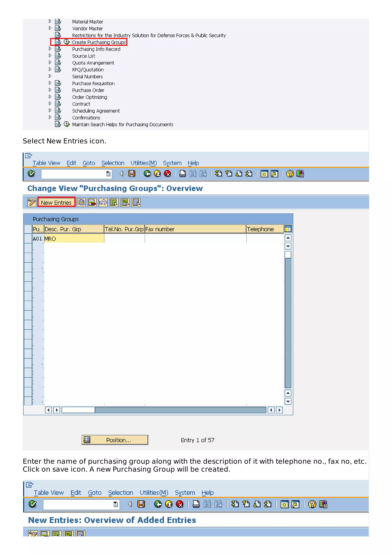Click the yellow Help question mark icon in Overview toolbar
This screenshot has width=392, height=555.
(290, 174)
